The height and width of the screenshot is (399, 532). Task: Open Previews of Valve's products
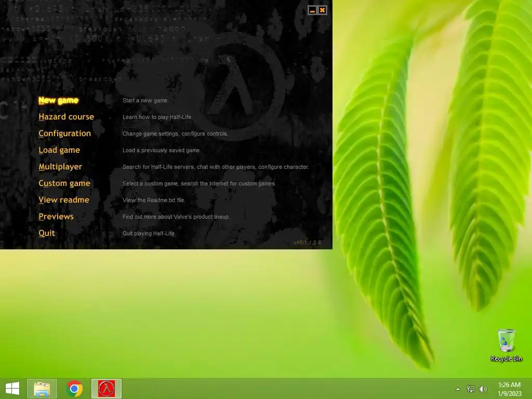coord(56,217)
